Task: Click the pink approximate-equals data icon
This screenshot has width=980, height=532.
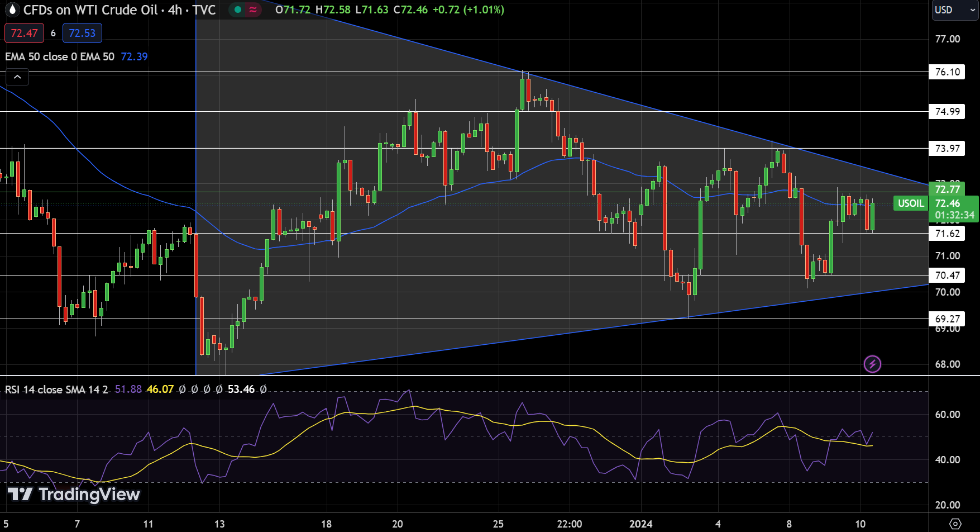Action: (254, 9)
